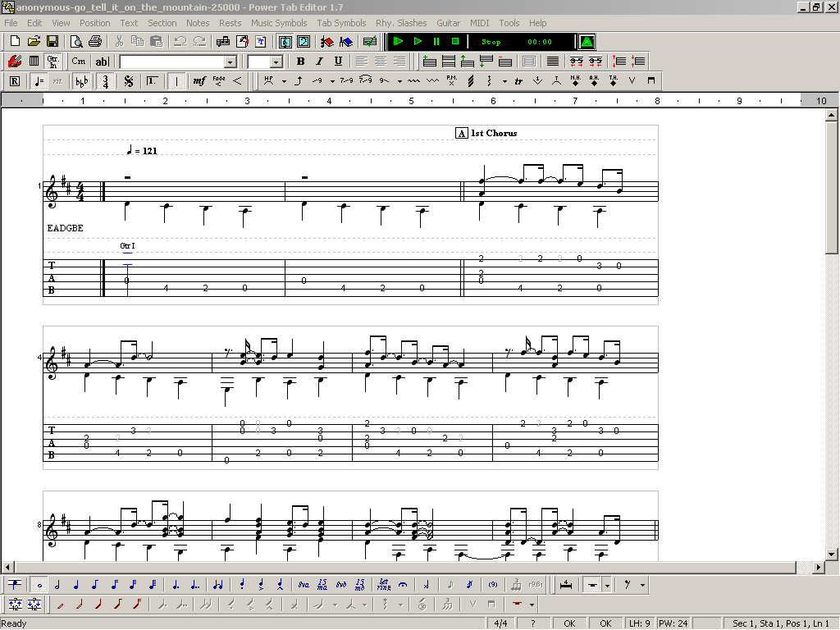Image resolution: width=840 pixels, height=630 pixels.
Task: Insert a repeat ending icon
Action: tap(152, 81)
